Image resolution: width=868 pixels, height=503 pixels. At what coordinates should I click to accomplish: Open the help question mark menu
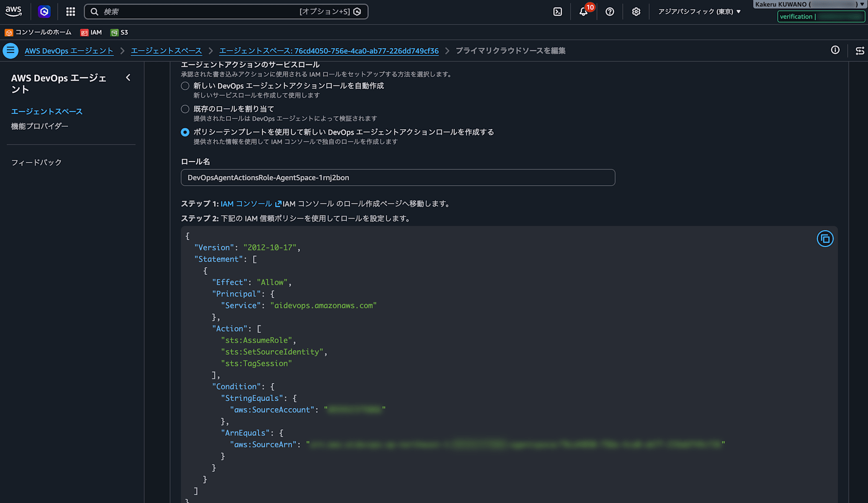click(x=610, y=12)
